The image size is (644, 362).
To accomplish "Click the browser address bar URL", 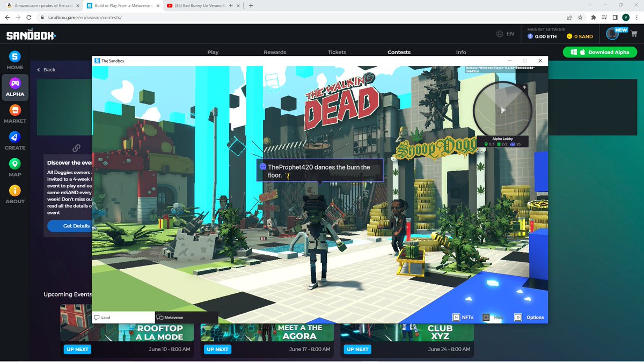I will pyautogui.click(x=84, y=17).
